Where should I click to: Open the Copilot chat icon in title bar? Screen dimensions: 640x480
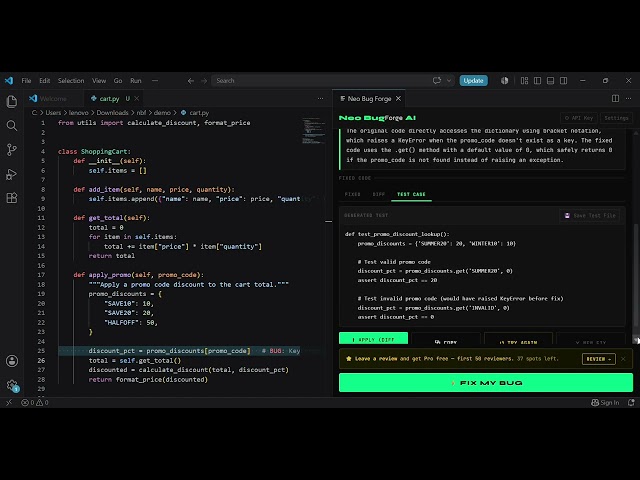437,80
